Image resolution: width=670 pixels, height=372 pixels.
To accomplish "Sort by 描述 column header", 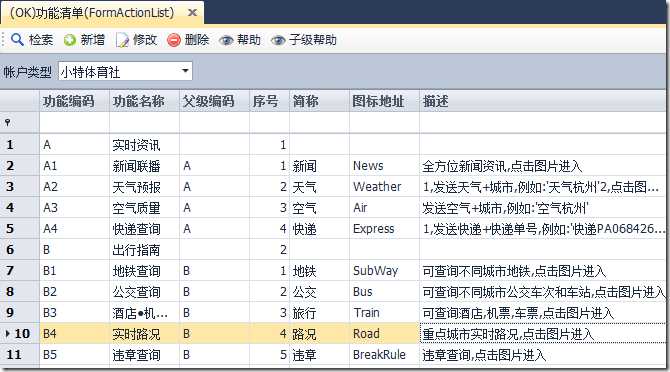I will pos(544,101).
